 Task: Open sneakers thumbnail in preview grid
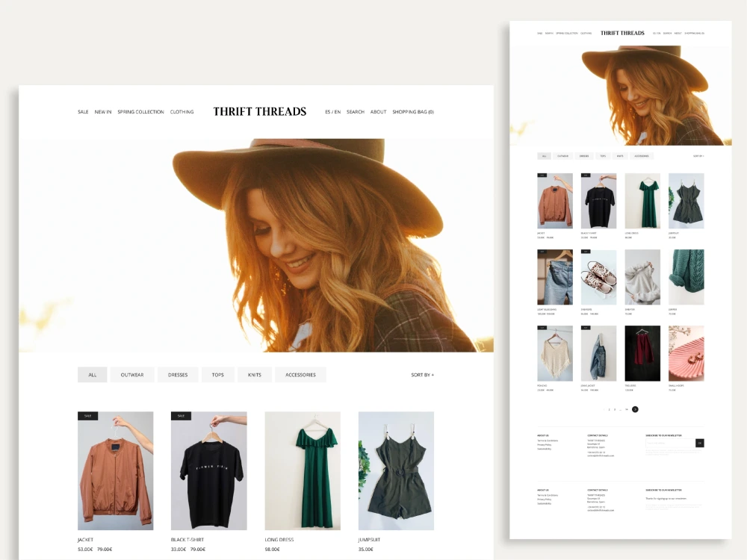pyautogui.click(x=599, y=277)
